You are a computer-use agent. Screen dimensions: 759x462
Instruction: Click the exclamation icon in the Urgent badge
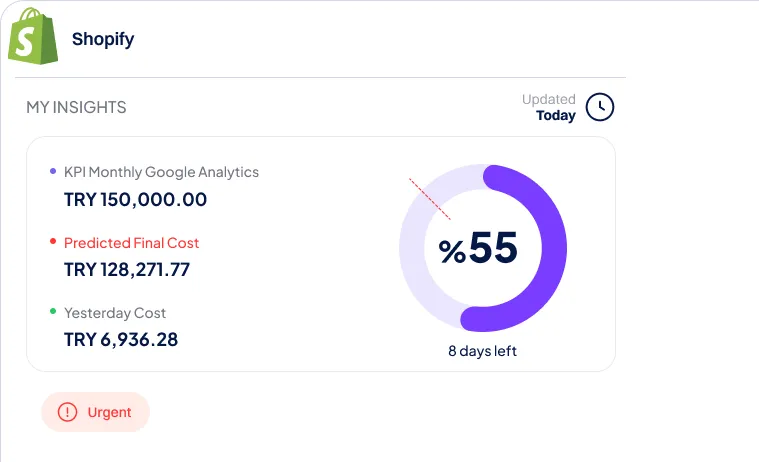67,412
